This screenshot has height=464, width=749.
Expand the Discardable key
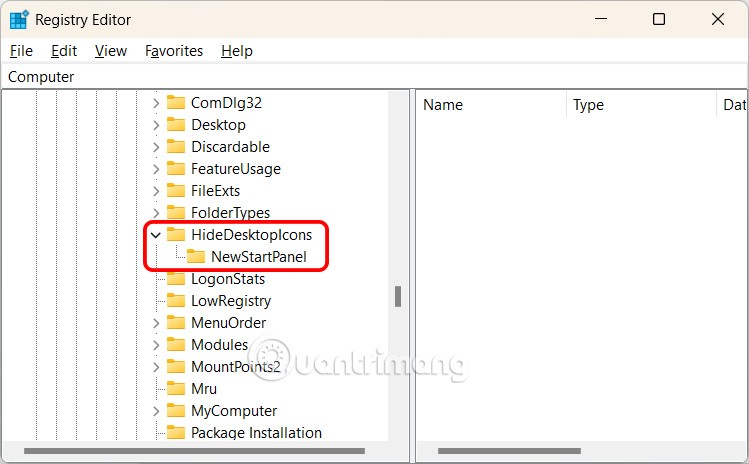tap(156, 147)
